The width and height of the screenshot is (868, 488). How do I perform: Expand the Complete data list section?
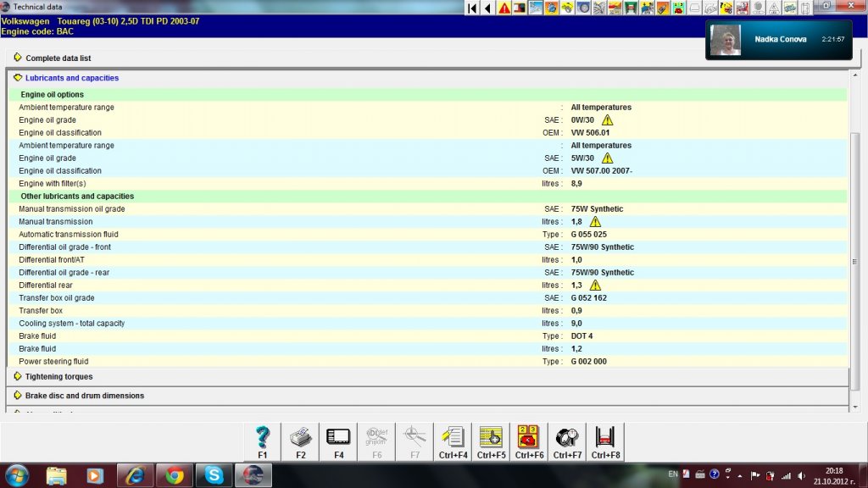(x=58, y=58)
